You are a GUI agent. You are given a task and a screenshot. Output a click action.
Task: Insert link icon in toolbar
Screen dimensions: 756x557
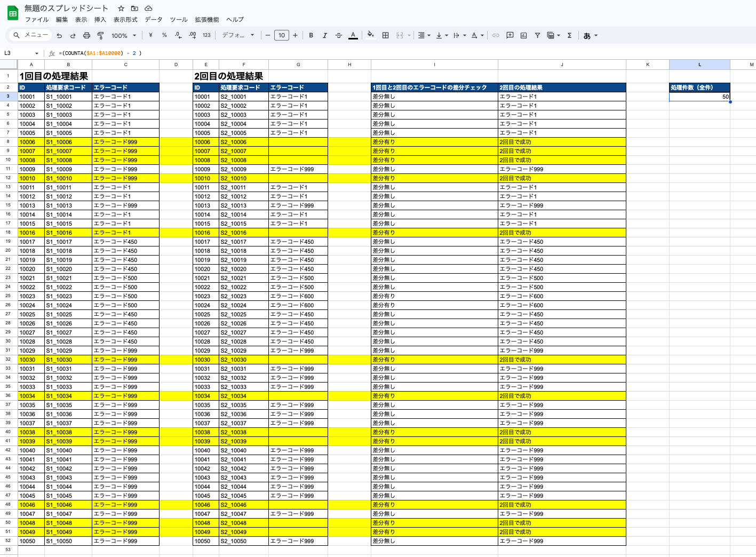[x=496, y=35]
